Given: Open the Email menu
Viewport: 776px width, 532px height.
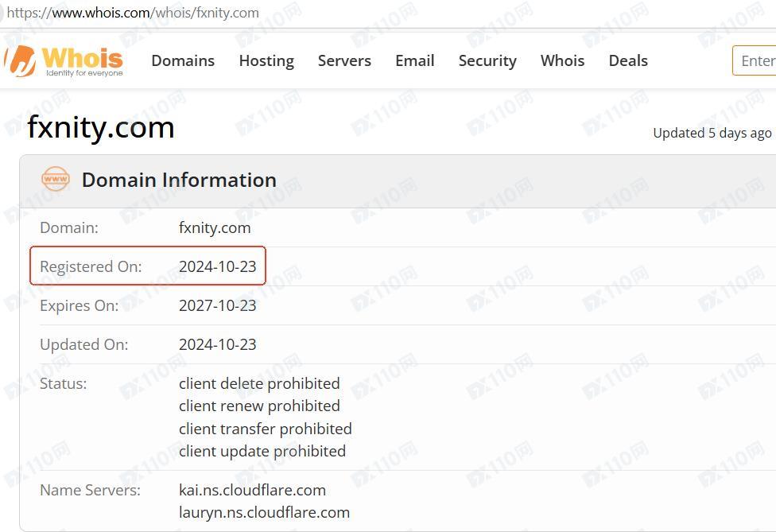Looking at the screenshot, I should click(x=415, y=60).
